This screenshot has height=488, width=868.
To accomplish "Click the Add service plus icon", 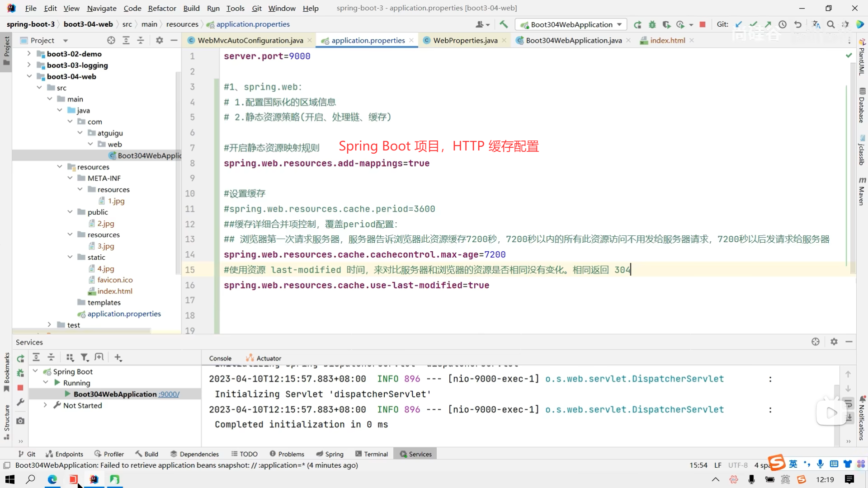I will click(x=118, y=357).
